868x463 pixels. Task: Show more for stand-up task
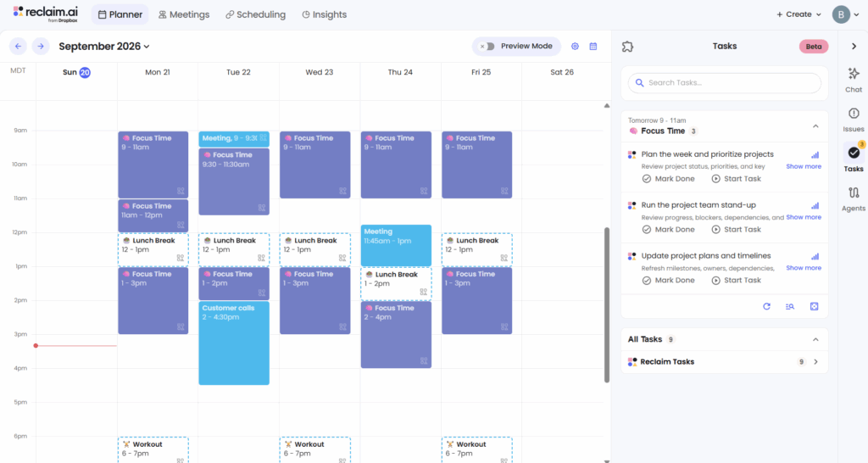804,217
